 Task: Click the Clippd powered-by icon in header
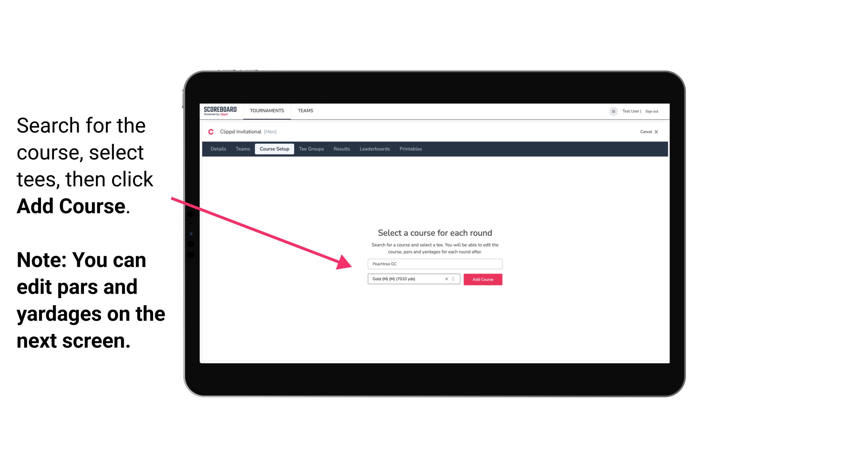224,113
